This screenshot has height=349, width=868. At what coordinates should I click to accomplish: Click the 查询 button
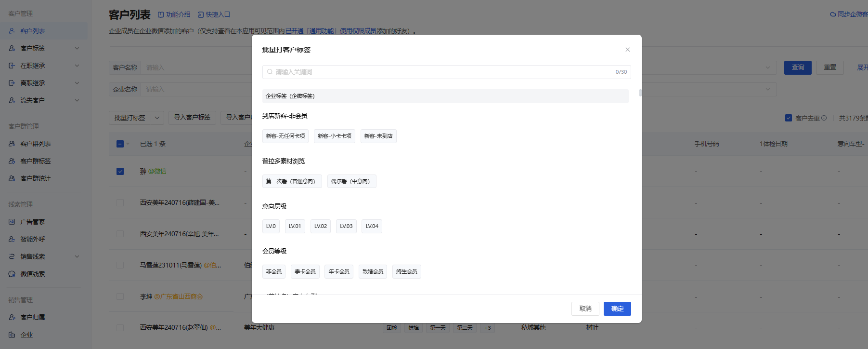click(798, 67)
